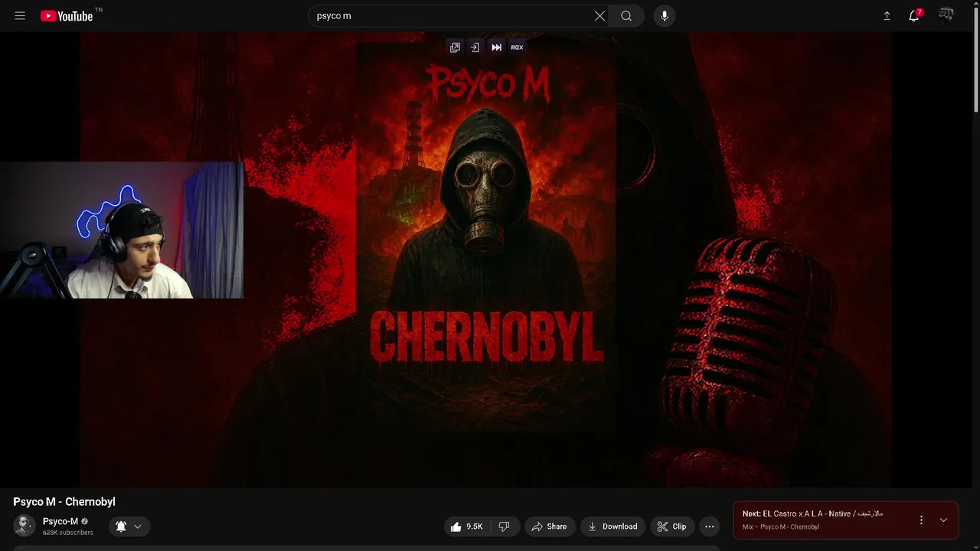Open the notifications bell in header

(x=914, y=15)
